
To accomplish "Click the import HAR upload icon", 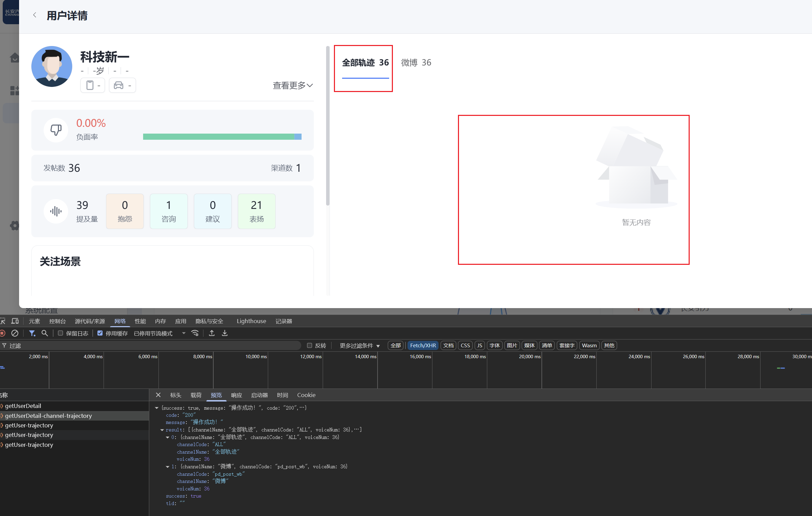I will (x=212, y=333).
